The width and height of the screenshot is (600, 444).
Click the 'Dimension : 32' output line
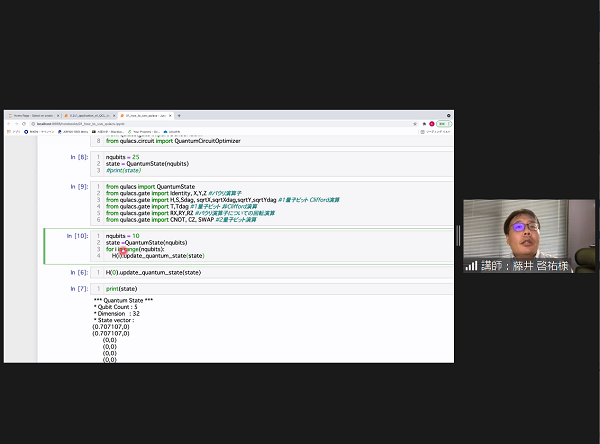[117, 313]
